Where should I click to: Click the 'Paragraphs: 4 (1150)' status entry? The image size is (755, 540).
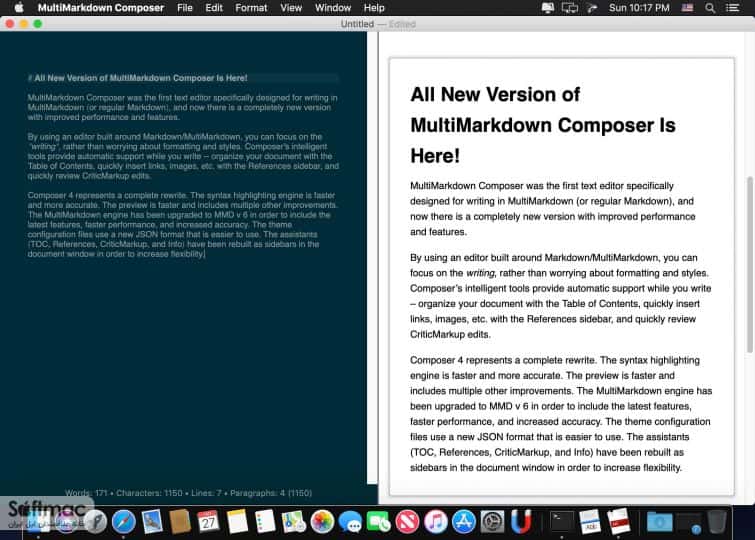tap(271, 493)
